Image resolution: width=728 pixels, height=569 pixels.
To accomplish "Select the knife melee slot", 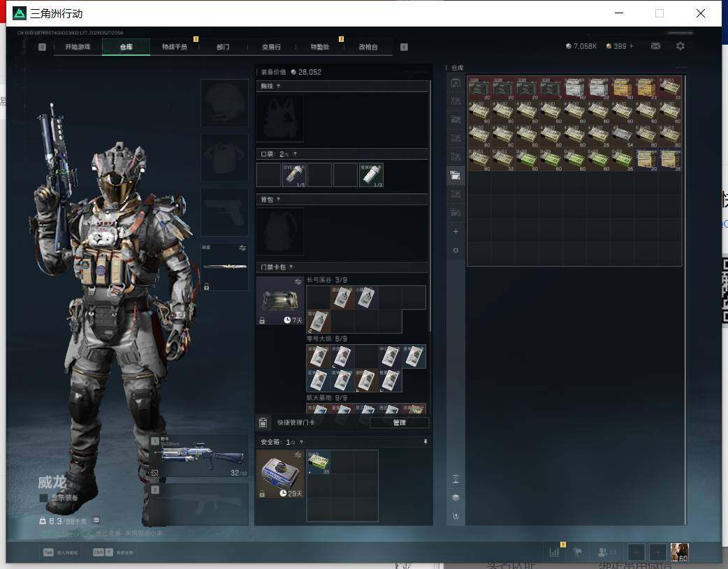I will 225,267.
